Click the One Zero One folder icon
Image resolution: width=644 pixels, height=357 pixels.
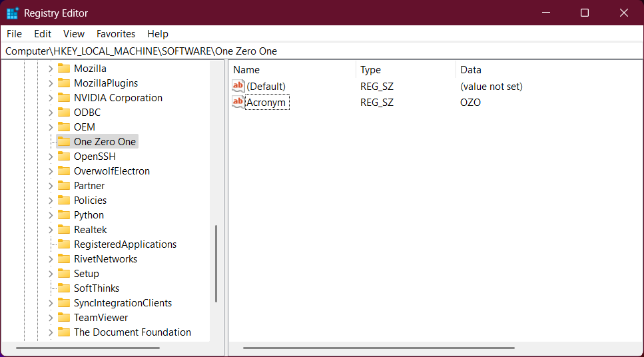[64, 142]
